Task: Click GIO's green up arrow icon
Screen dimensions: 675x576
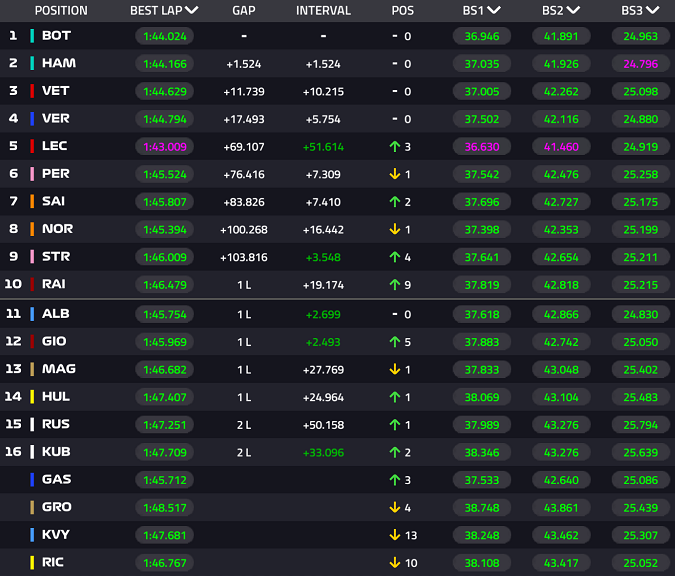Action: [395, 341]
